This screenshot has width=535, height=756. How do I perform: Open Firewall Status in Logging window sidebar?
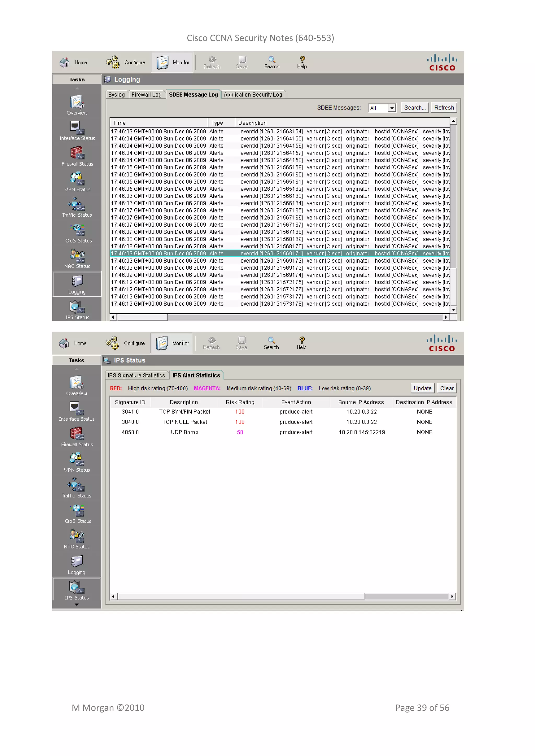tap(77, 156)
